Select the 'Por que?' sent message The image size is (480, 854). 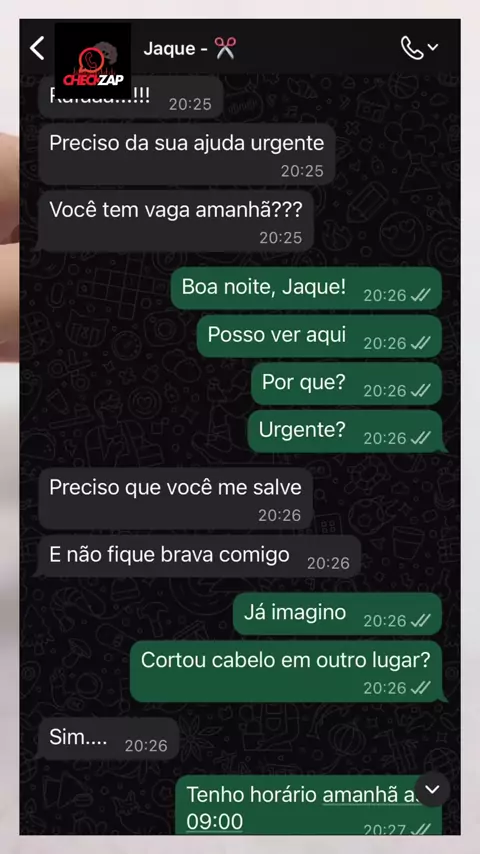pyautogui.click(x=346, y=384)
